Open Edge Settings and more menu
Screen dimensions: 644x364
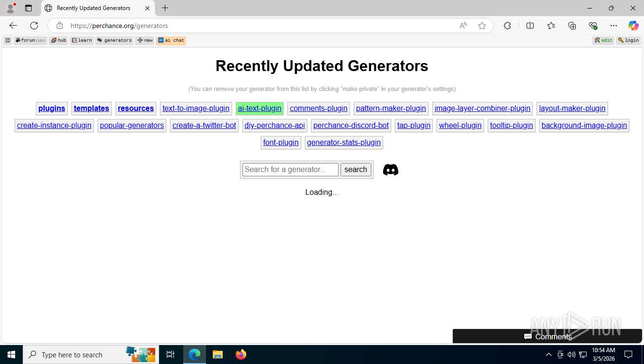[x=614, y=26]
